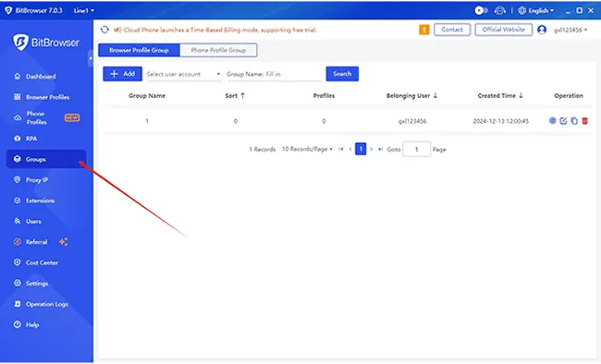Click the created time 2024-12-13 12:00:45 cell

click(x=500, y=121)
